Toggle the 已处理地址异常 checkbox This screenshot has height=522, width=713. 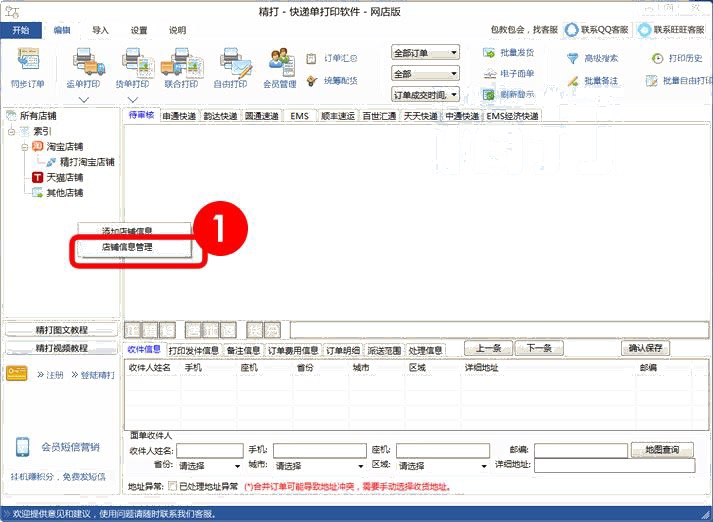pos(172,487)
